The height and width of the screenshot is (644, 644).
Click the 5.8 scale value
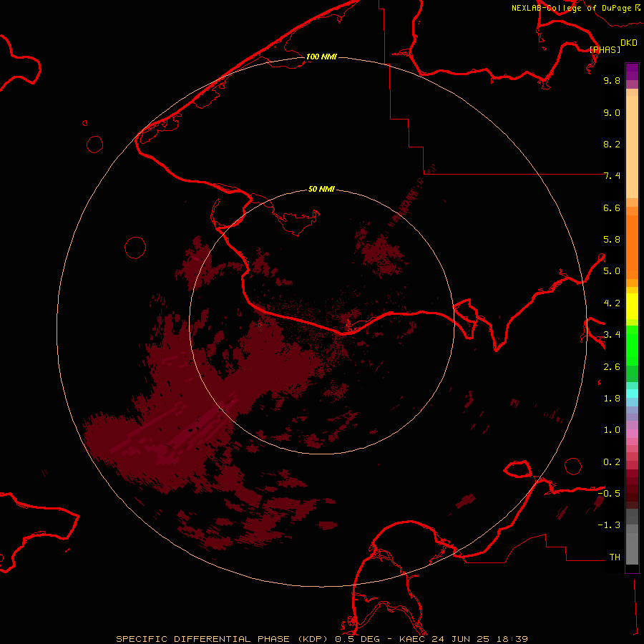pos(612,240)
